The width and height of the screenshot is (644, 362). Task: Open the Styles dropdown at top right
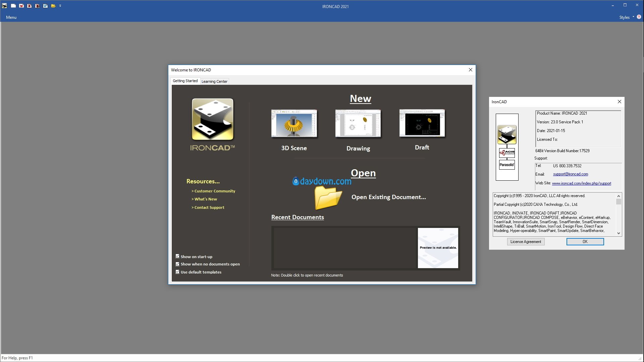click(x=627, y=17)
